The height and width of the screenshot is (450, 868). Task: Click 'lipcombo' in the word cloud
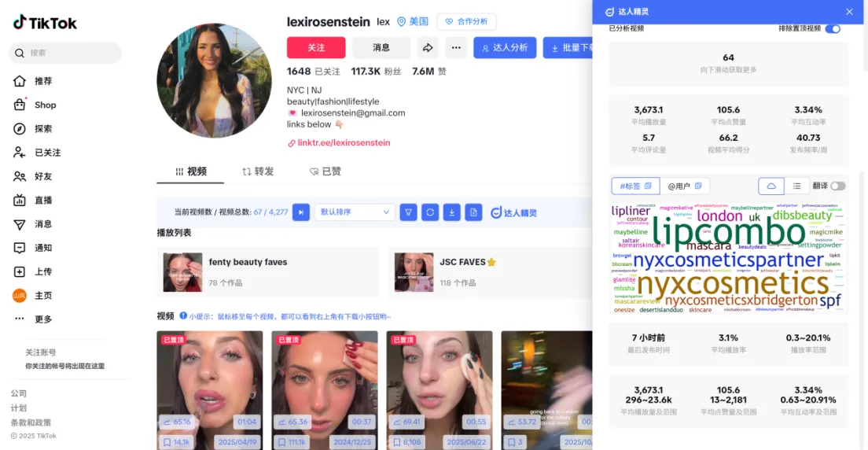click(729, 233)
